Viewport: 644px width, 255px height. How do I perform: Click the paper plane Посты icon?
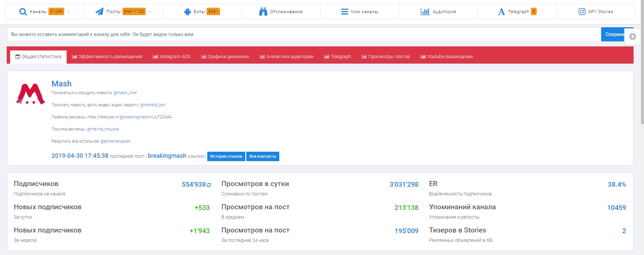tap(99, 12)
